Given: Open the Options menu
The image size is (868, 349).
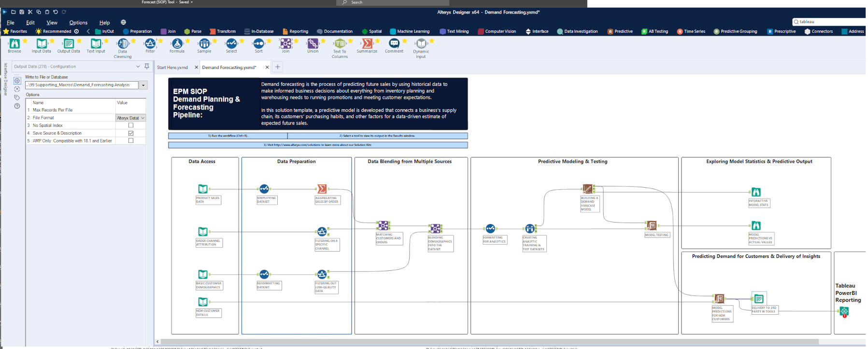Looking at the screenshot, I should coord(78,23).
